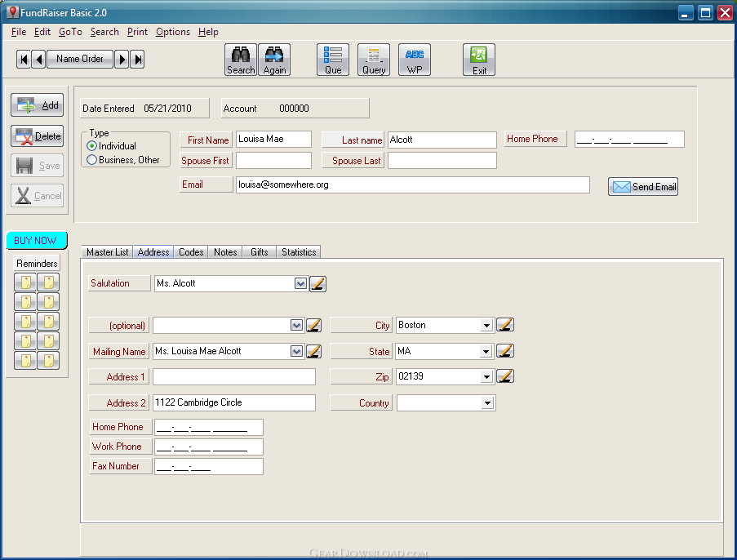Click into the Spouse First field
This screenshot has width=737, height=560.
tap(273, 160)
